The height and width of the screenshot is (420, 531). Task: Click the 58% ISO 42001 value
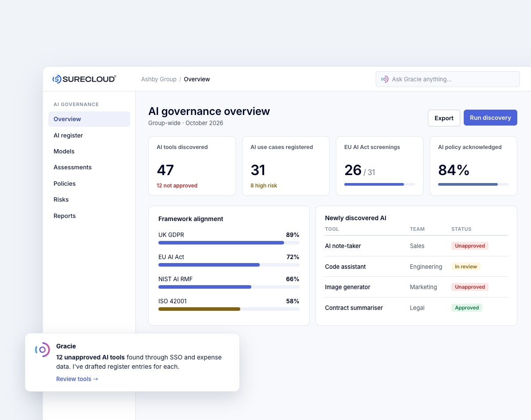click(x=292, y=301)
